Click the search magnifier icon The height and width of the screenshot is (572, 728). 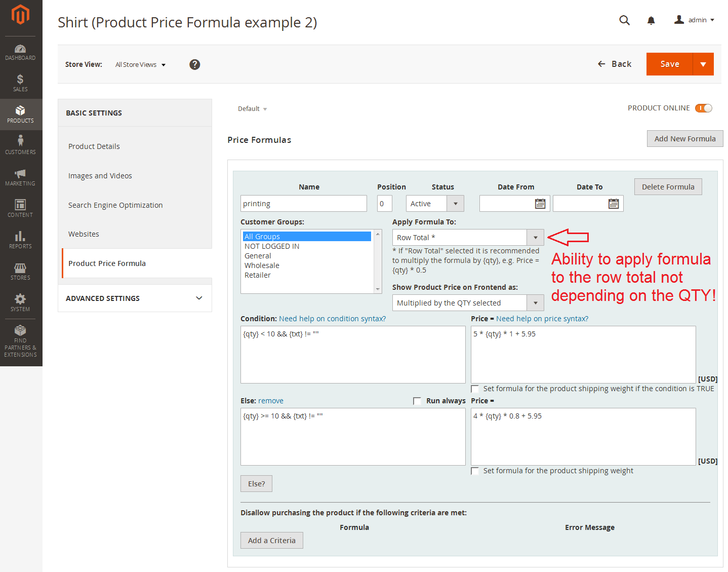[x=624, y=20]
